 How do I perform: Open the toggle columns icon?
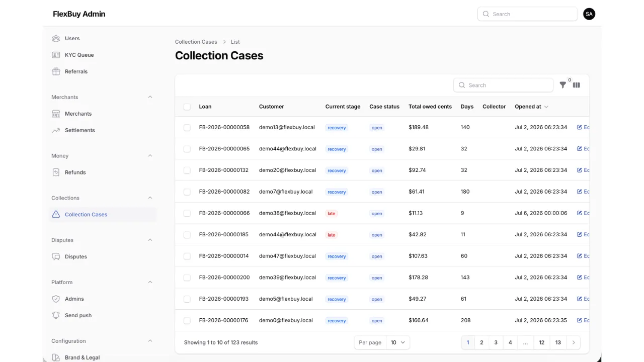point(577,85)
